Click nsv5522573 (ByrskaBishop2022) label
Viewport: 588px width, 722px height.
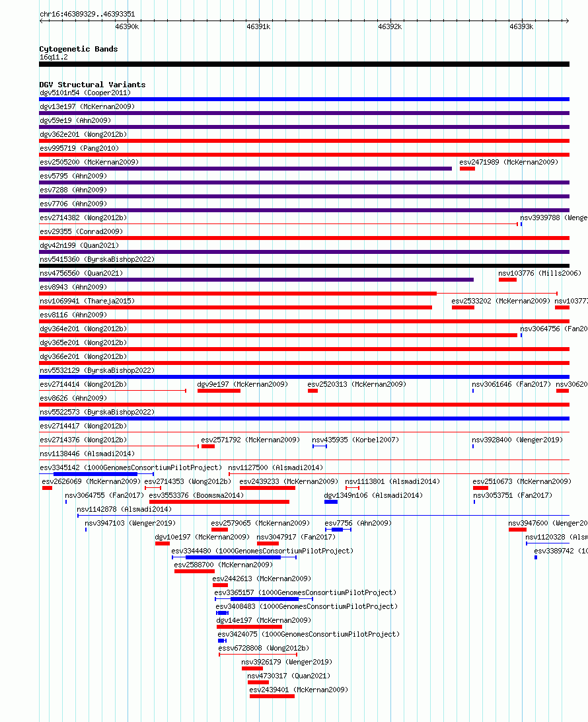[97, 412]
